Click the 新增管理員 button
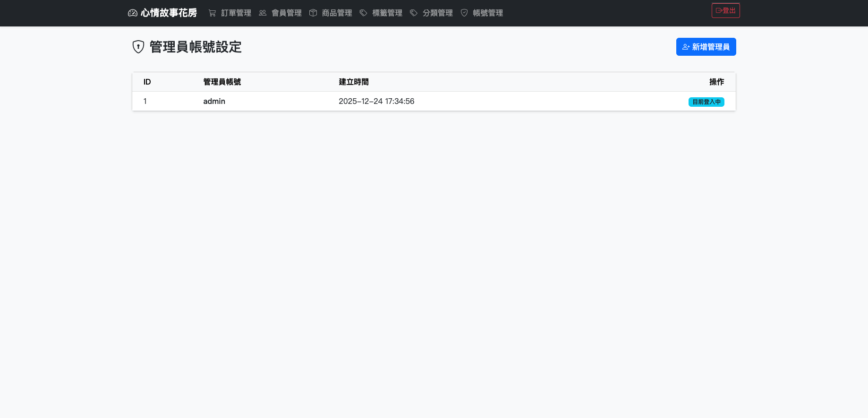The image size is (868, 418). [706, 47]
